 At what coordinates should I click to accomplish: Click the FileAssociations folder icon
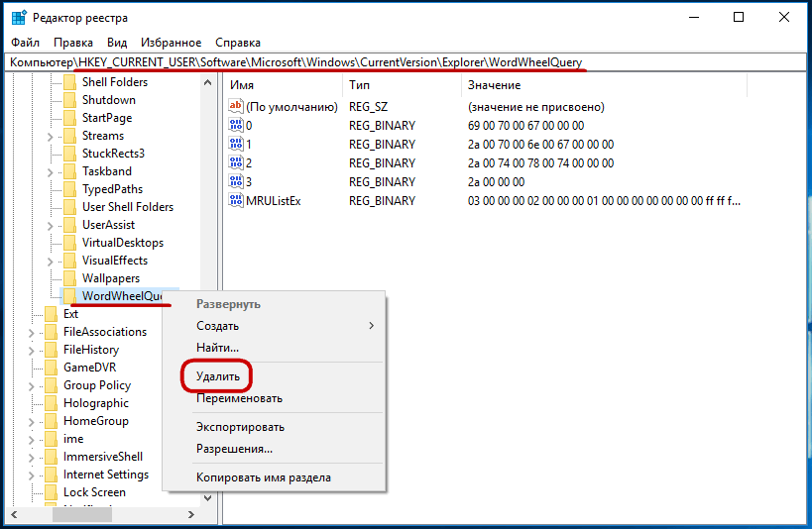[51, 332]
